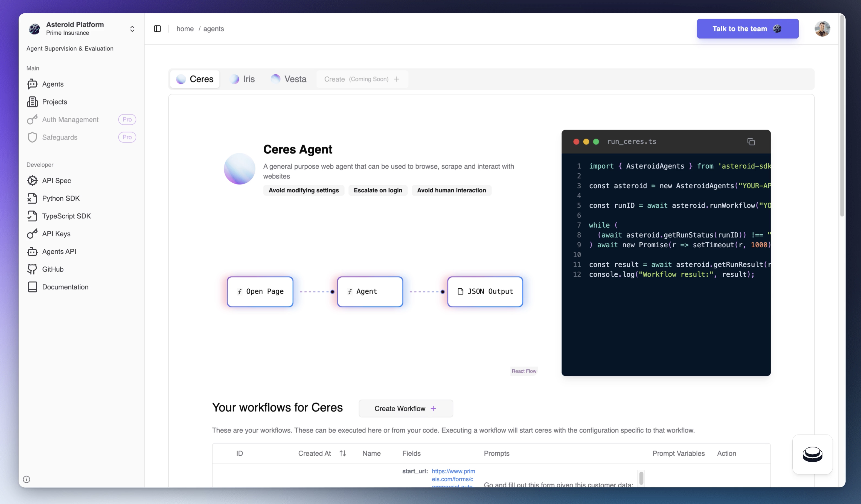Click the info icon at sidebar bottom
This screenshot has height=504, width=861.
[x=26, y=479]
